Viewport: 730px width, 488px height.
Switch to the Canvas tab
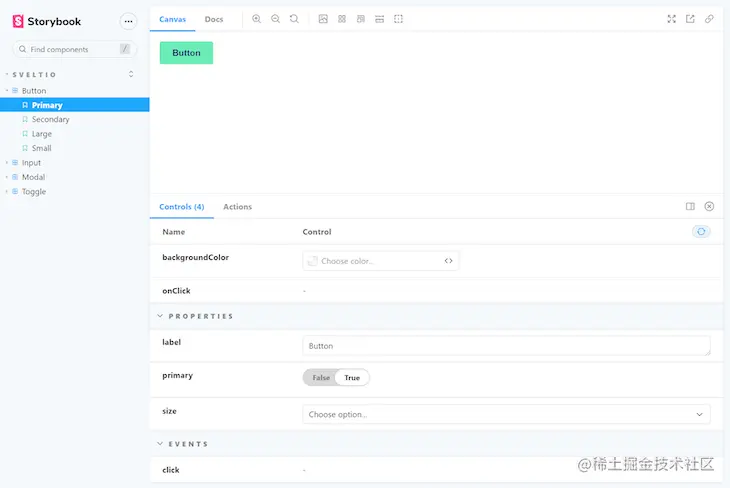172,19
